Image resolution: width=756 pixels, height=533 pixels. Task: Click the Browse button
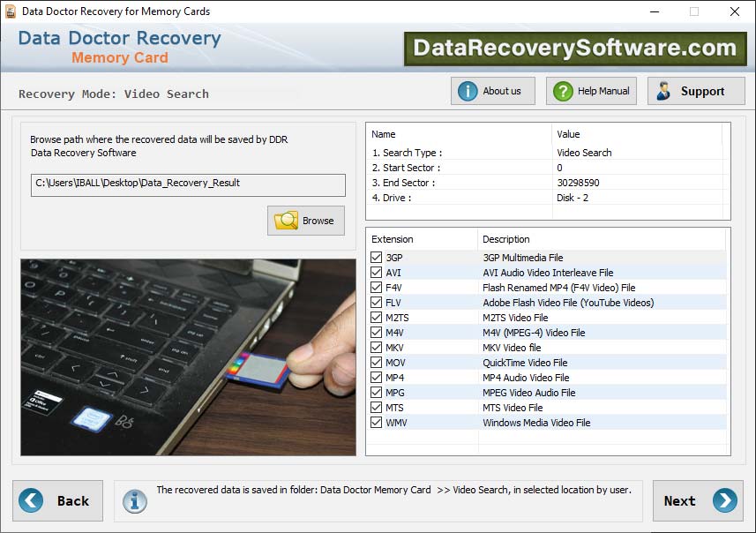tap(305, 220)
